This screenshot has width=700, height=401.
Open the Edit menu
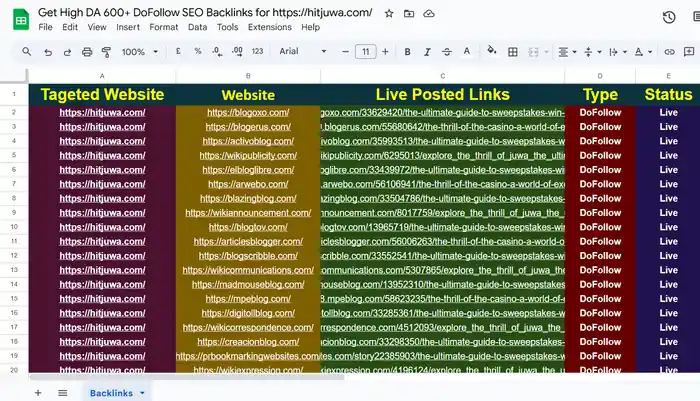70,27
